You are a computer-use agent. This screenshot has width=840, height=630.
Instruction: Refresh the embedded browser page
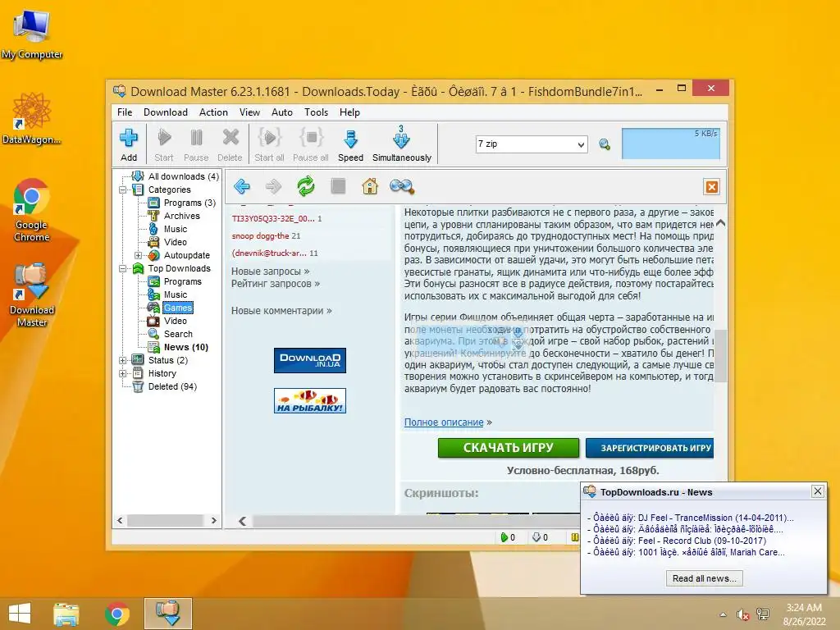click(306, 186)
